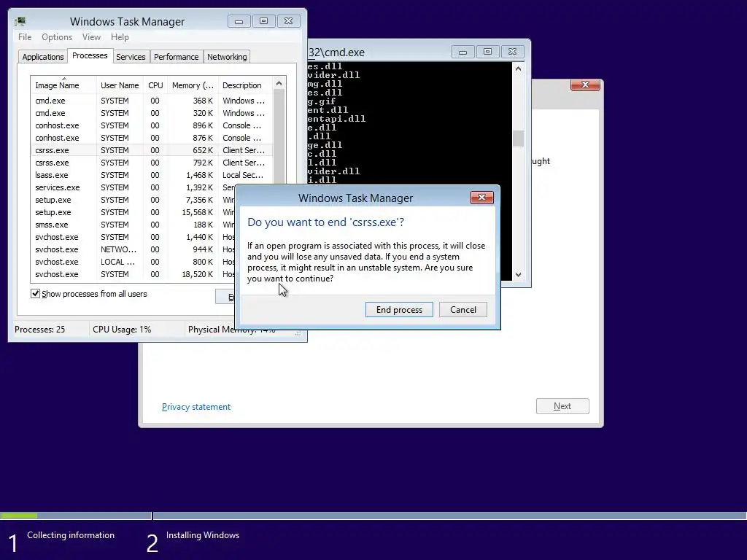747x560 pixels.
Task: Click the 1,392 K memory value of services.exe
Action: click(x=199, y=187)
